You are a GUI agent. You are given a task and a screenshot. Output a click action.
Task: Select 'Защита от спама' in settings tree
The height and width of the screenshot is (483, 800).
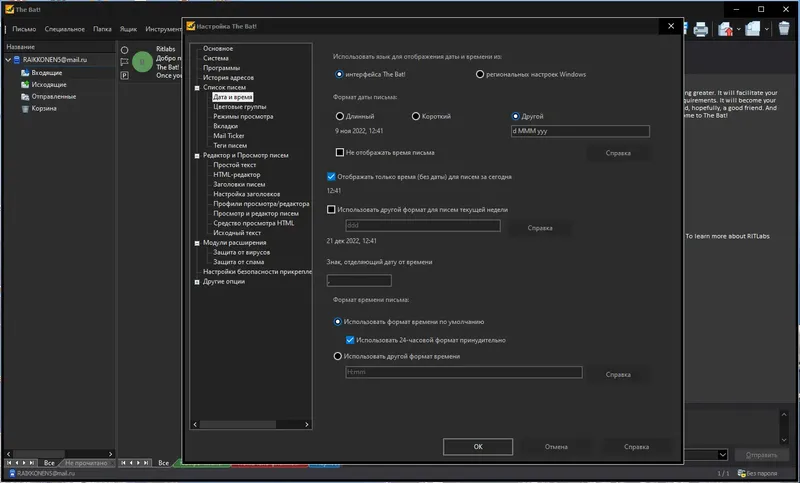point(238,262)
